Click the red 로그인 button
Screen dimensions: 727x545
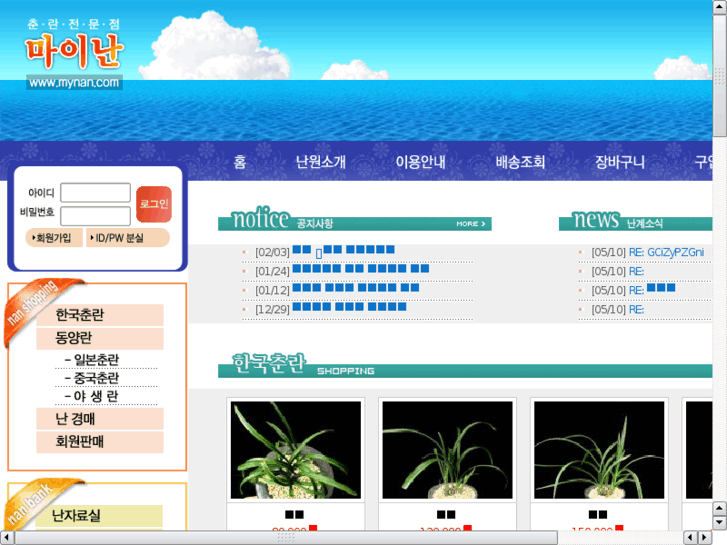click(x=154, y=204)
